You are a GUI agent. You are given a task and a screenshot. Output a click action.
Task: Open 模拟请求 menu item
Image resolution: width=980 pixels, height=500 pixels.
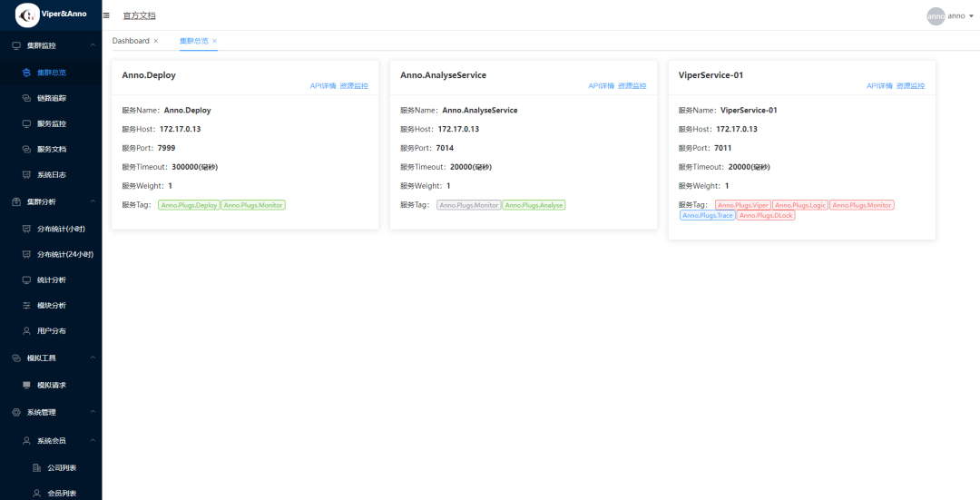tap(51, 385)
